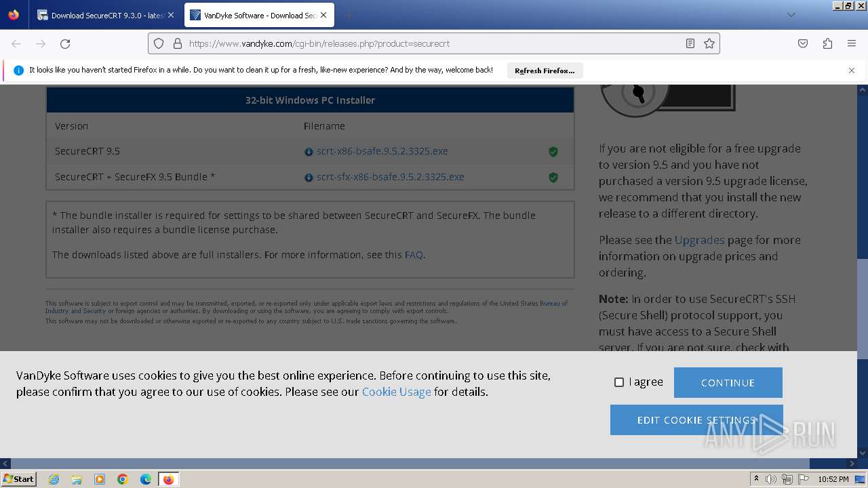This screenshot has height=488, width=868.
Task: Click the Refresh Firefox button
Action: tap(545, 70)
